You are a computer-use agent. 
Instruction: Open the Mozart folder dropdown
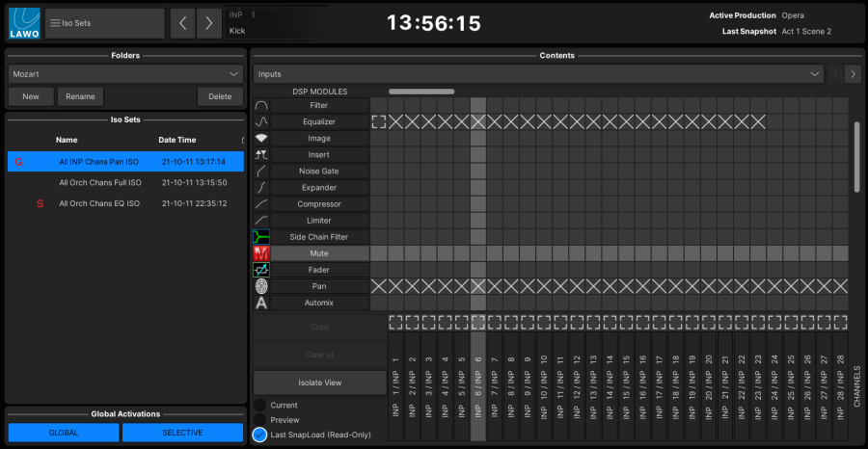point(125,73)
